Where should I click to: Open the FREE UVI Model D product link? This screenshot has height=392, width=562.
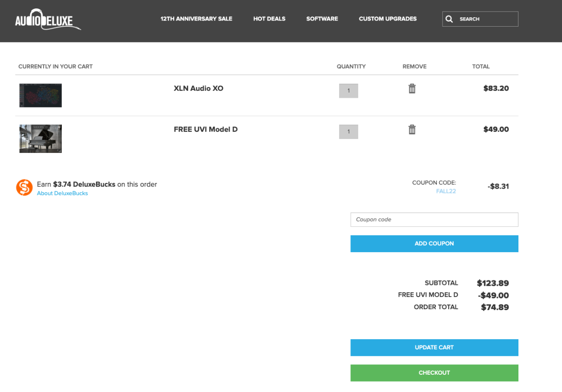click(206, 129)
